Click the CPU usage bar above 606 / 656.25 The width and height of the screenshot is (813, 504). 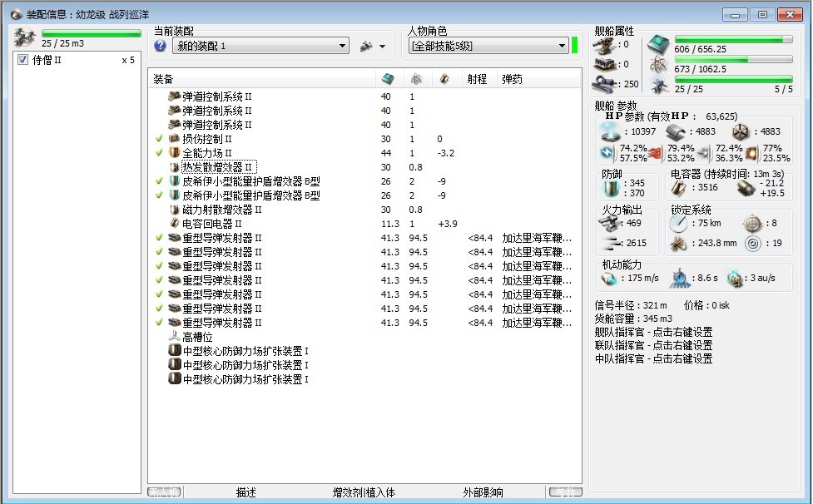(733, 39)
